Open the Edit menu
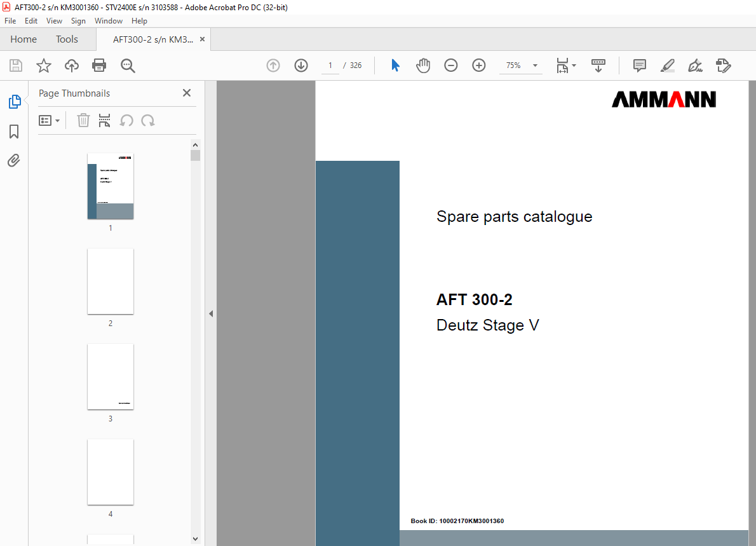Screen dimensions: 756x546 (x=31, y=21)
